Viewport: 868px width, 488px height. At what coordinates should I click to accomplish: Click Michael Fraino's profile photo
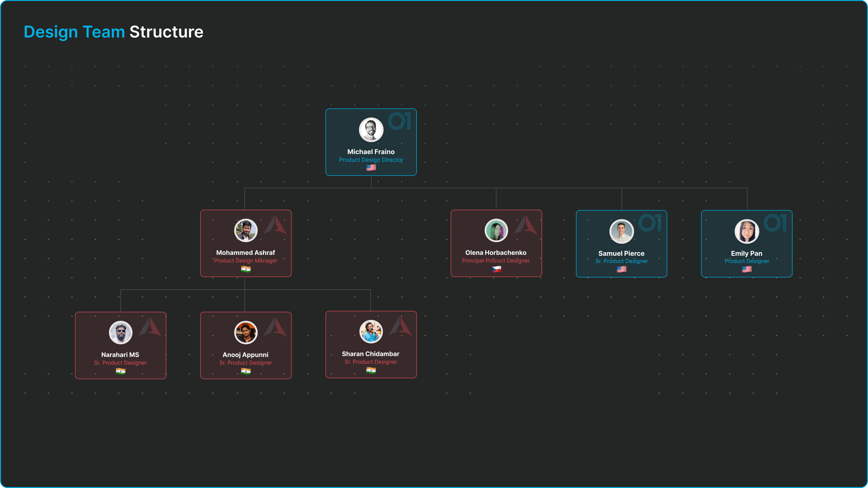pos(371,130)
